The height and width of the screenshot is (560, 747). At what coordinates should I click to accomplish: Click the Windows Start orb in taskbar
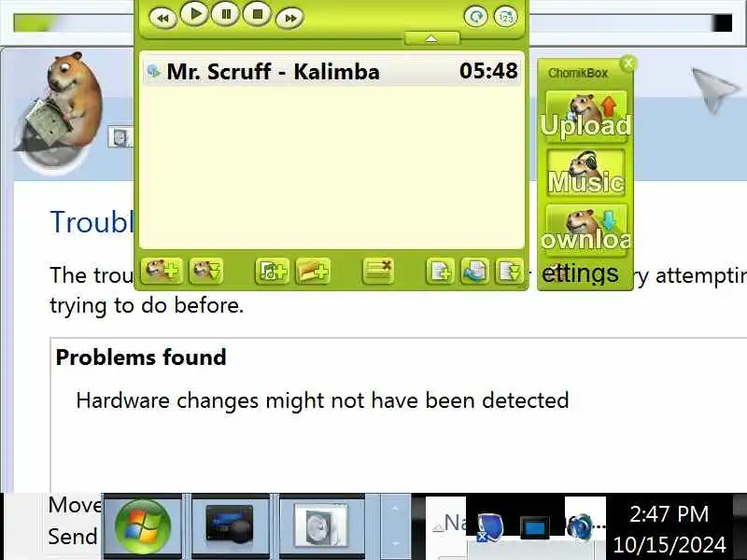click(143, 525)
